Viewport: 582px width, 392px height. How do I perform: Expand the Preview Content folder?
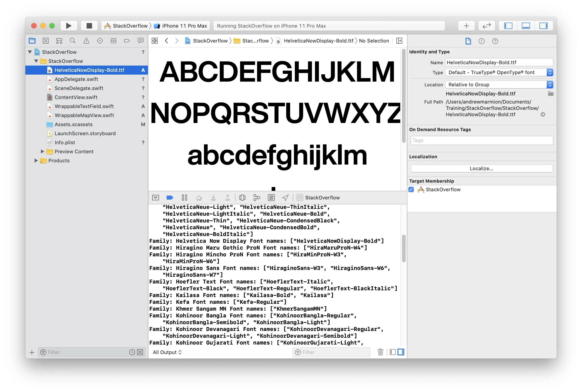[42, 151]
